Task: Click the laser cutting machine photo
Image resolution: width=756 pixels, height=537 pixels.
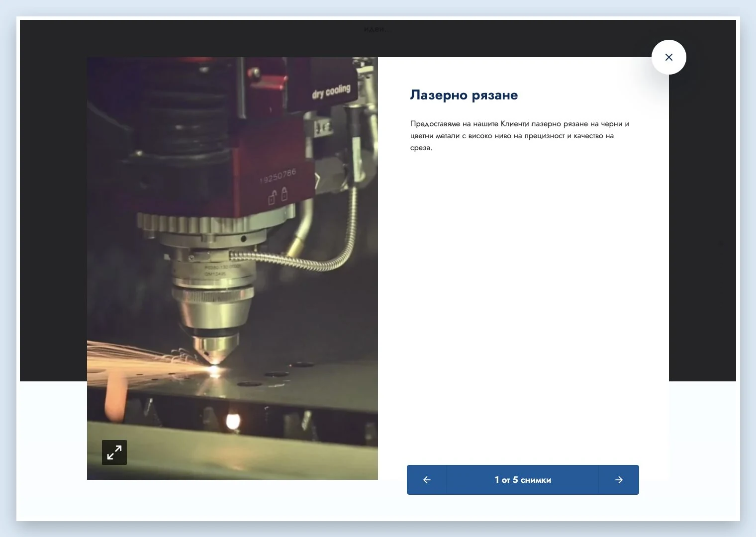Action: coord(232,268)
